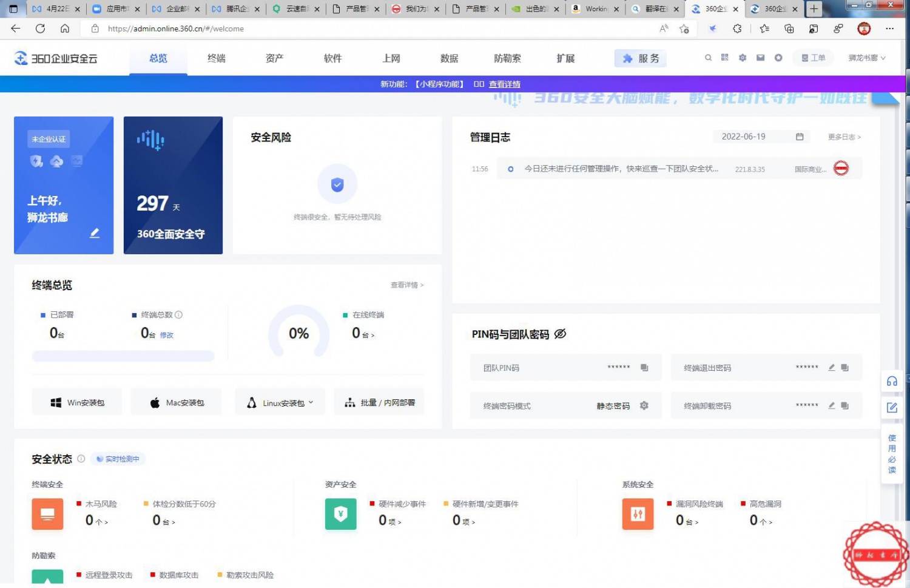Copy the 团队PIN码 value
910x588 pixels.
point(644,368)
